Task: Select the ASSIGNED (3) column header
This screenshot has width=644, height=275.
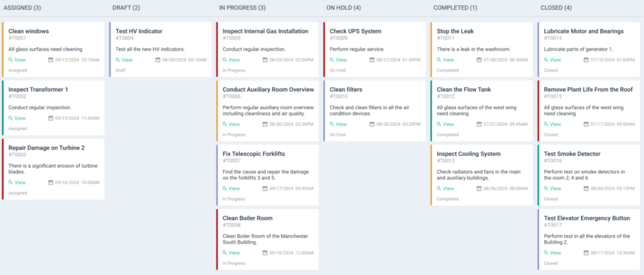Action: 22,8
